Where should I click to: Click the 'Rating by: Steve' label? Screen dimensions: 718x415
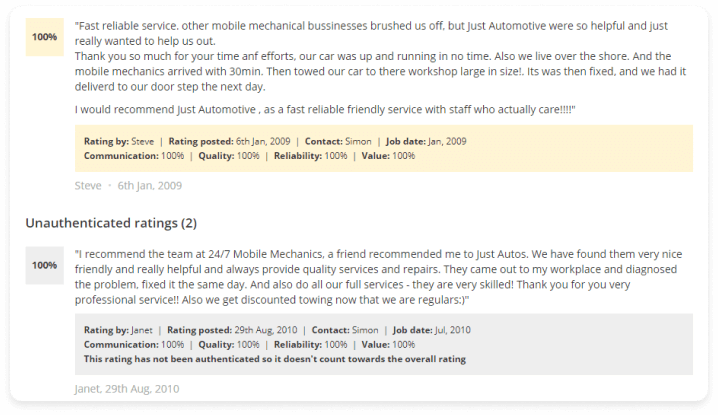point(119,142)
